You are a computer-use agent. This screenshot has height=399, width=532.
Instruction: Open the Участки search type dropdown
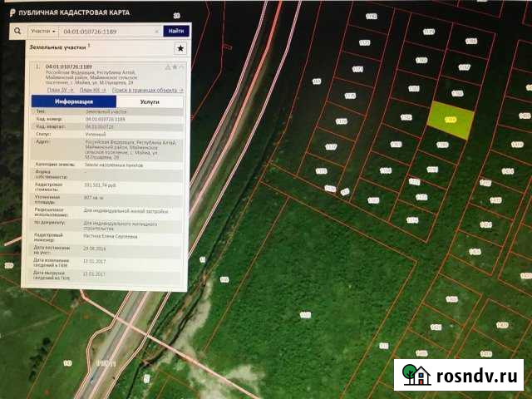42,31
